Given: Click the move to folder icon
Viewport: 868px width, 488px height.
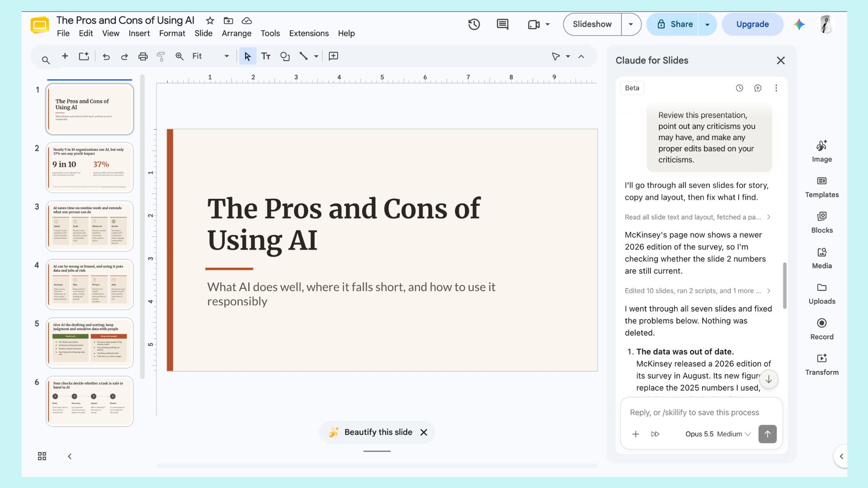Looking at the screenshot, I should 228,21.
